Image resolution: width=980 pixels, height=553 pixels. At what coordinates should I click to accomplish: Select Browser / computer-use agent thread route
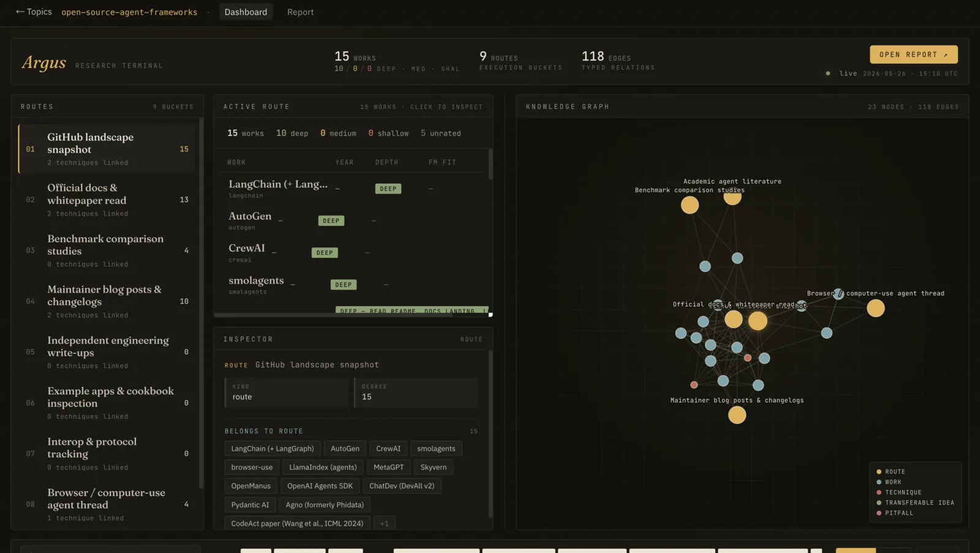click(107, 504)
